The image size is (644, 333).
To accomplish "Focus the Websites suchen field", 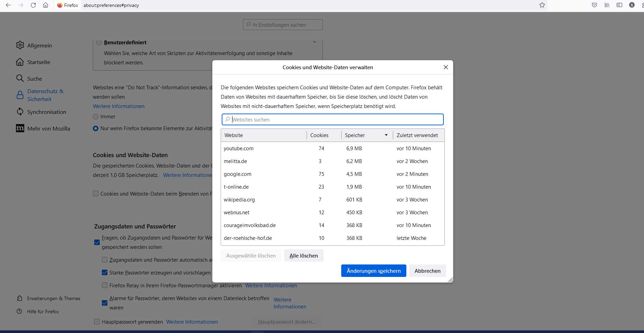I will 333,119.
